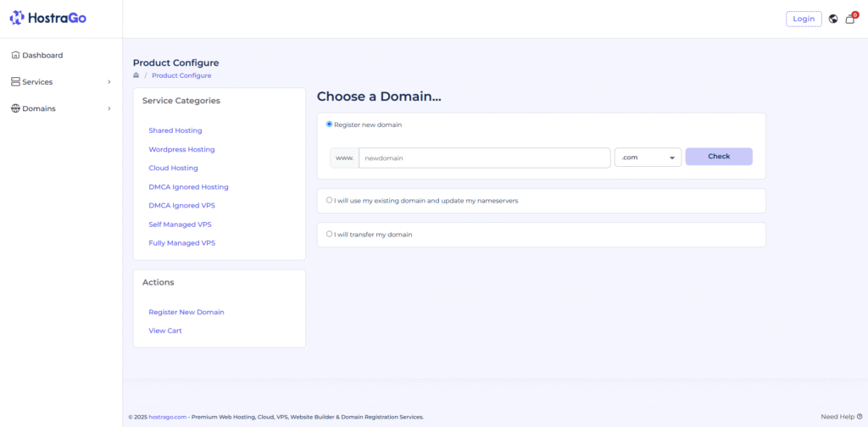Open Wordpress Hosting category
Screen dimensions: 868x427
coord(181,149)
